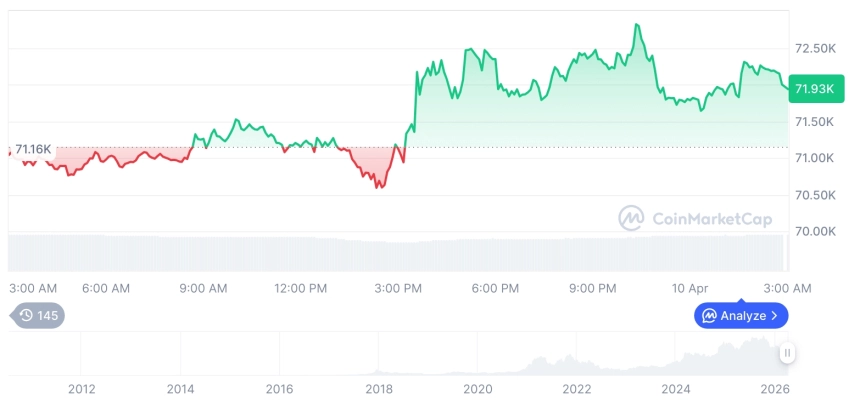Select the 2022 marker on the overview timeline
The width and height of the screenshot is (860, 401).
tap(577, 389)
